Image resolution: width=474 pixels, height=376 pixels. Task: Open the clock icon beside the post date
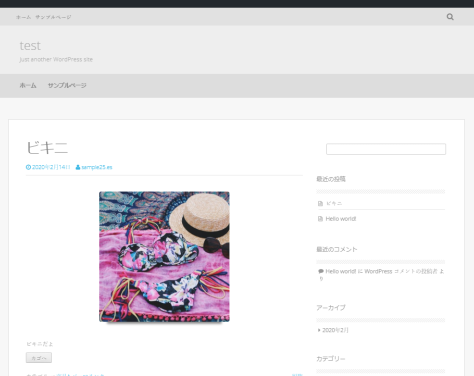28,167
